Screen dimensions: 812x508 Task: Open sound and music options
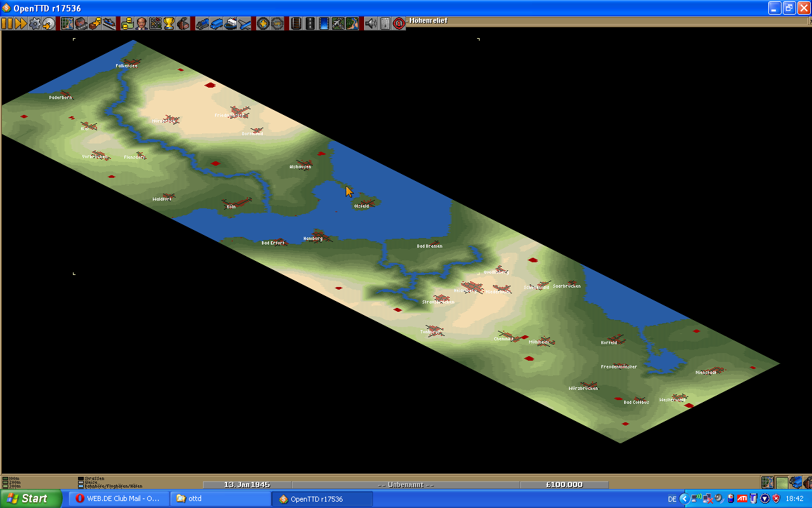click(x=370, y=23)
